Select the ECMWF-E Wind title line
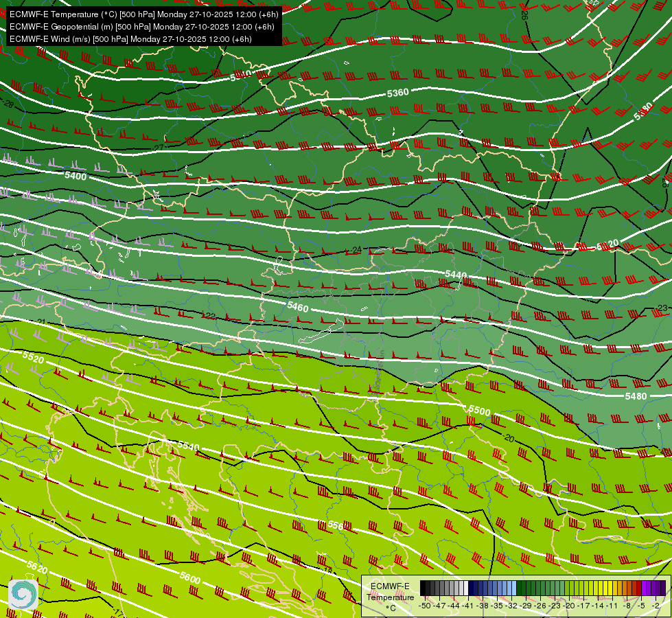The image size is (672, 618). point(130,39)
